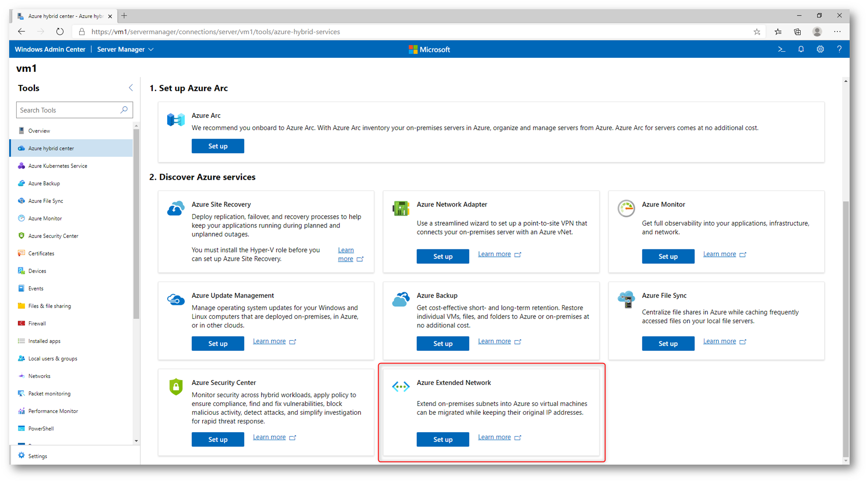Open PowerShell tool in sidebar
The width and height of the screenshot is (868, 483).
point(72,428)
